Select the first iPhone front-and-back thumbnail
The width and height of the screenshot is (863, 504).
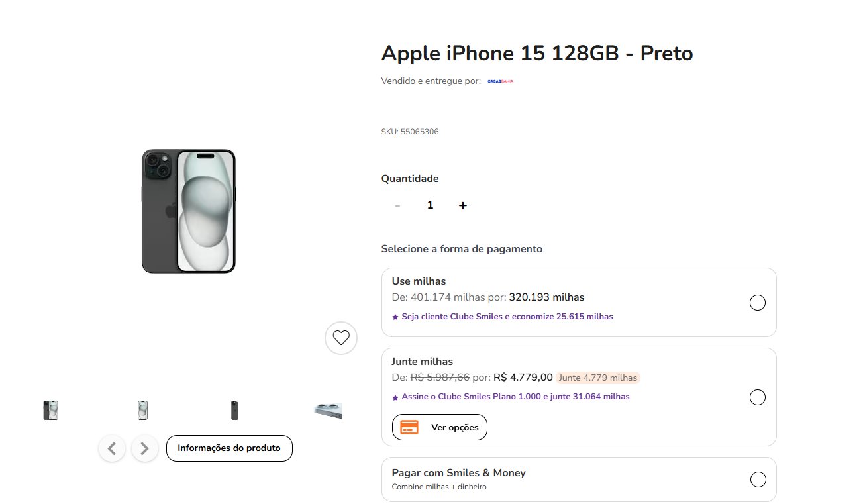click(50, 411)
